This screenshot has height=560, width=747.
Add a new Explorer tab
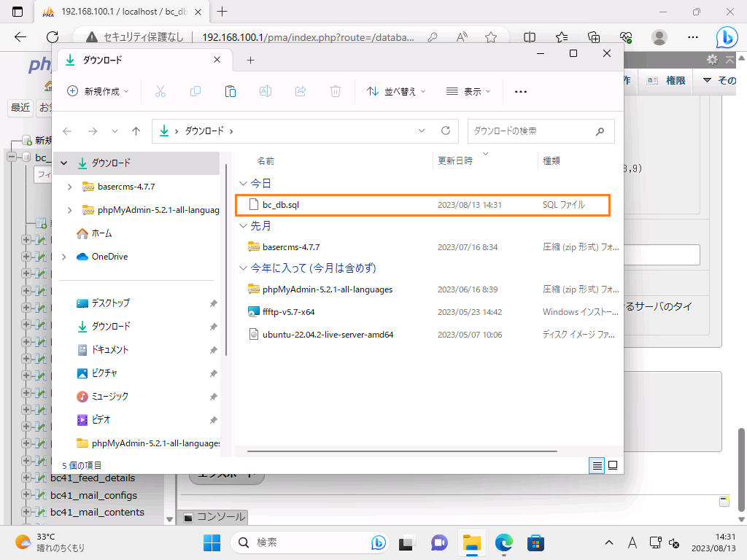(x=250, y=61)
